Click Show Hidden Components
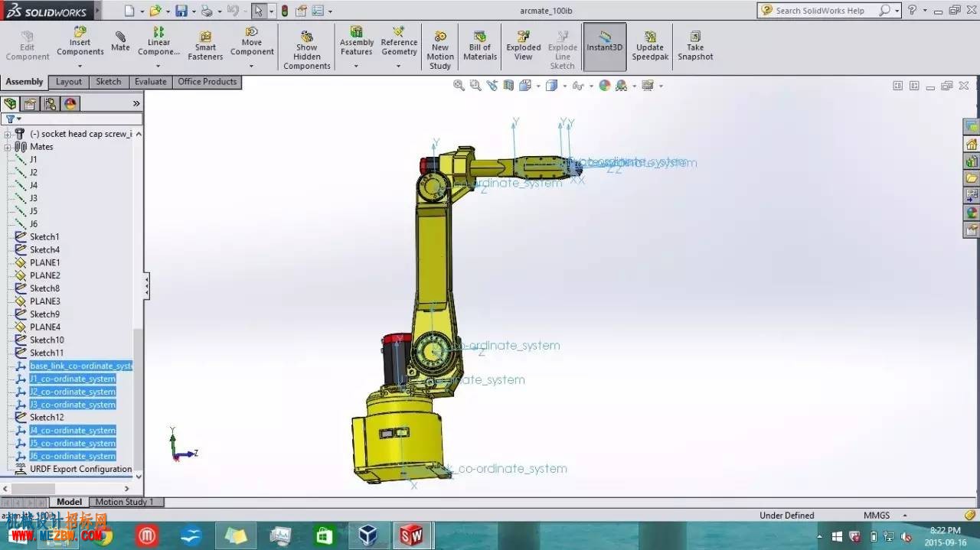Image resolution: width=980 pixels, height=550 pixels. tap(307, 50)
